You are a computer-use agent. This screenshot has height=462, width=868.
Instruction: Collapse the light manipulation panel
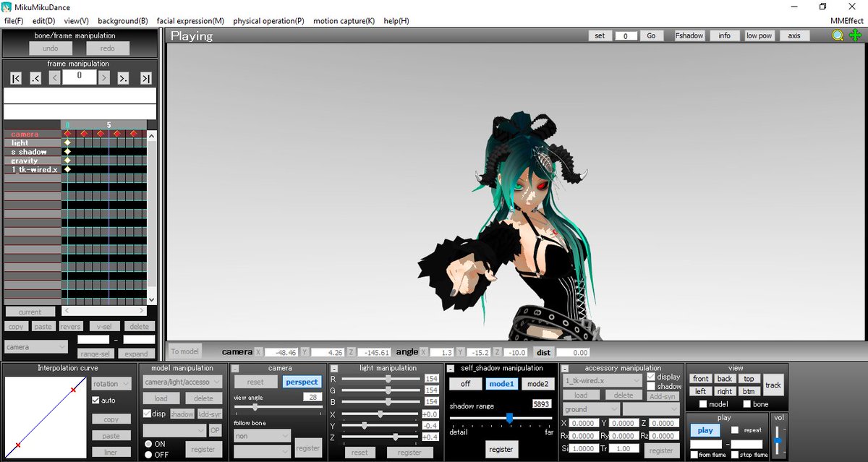coord(333,369)
